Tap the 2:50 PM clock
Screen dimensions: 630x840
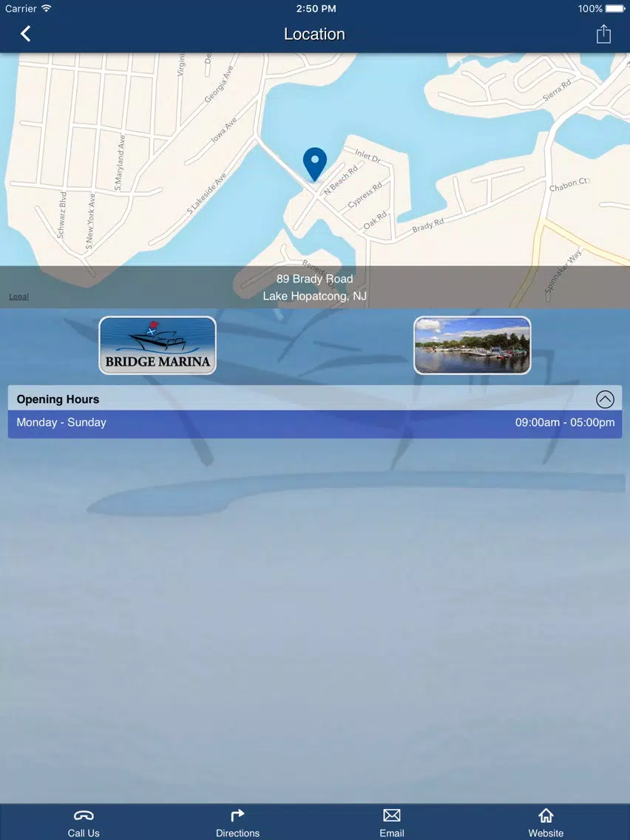pyautogui.click(x=316, y=9)
